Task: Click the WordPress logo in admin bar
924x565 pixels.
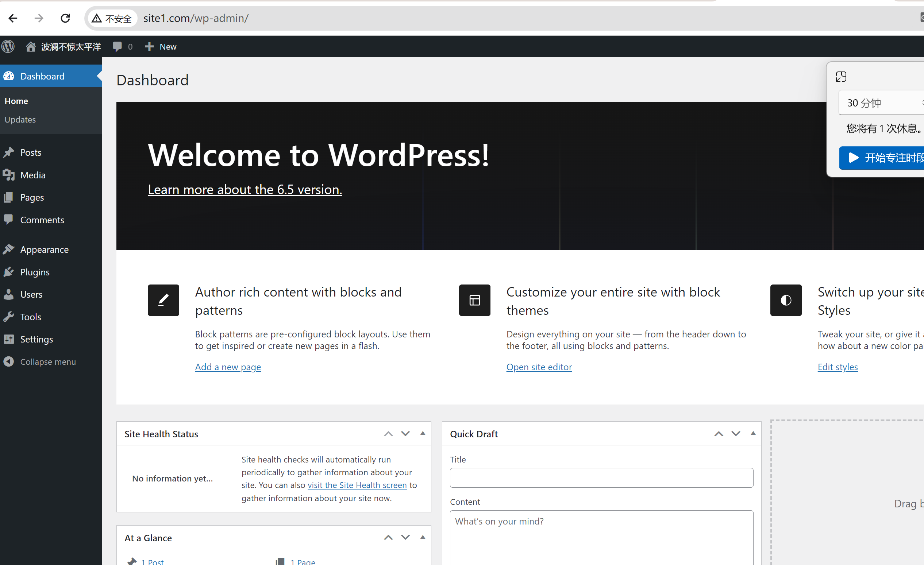Action: click(8, 46)
